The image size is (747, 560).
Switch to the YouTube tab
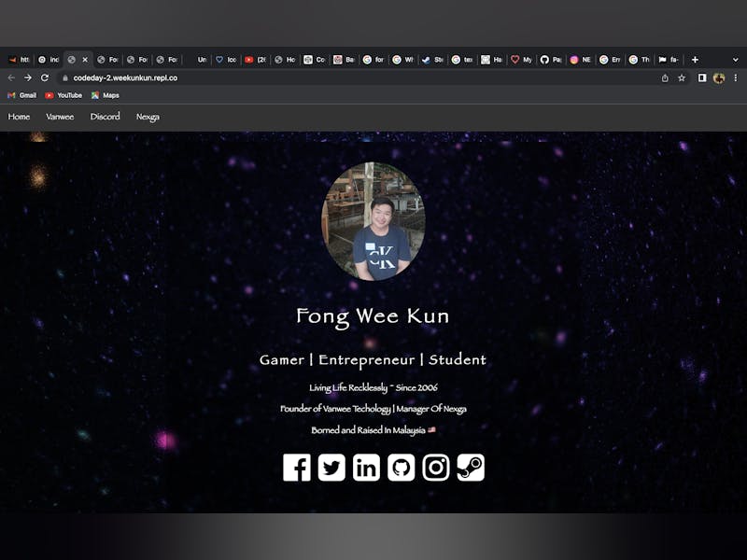[255, 60]
